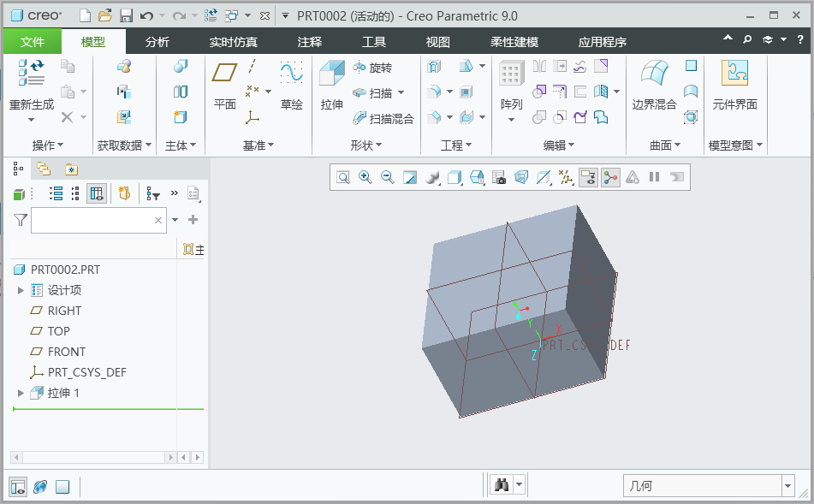Switch to the 视图 ribbon tab
The width and height of the screenshot is (814, 504).
[437, 42]
